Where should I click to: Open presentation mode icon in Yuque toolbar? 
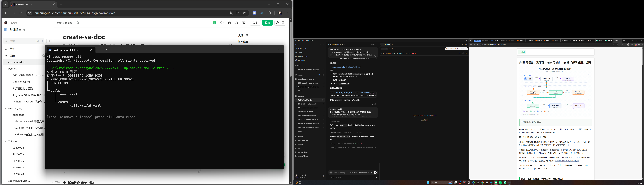click(x=244, y=23)
